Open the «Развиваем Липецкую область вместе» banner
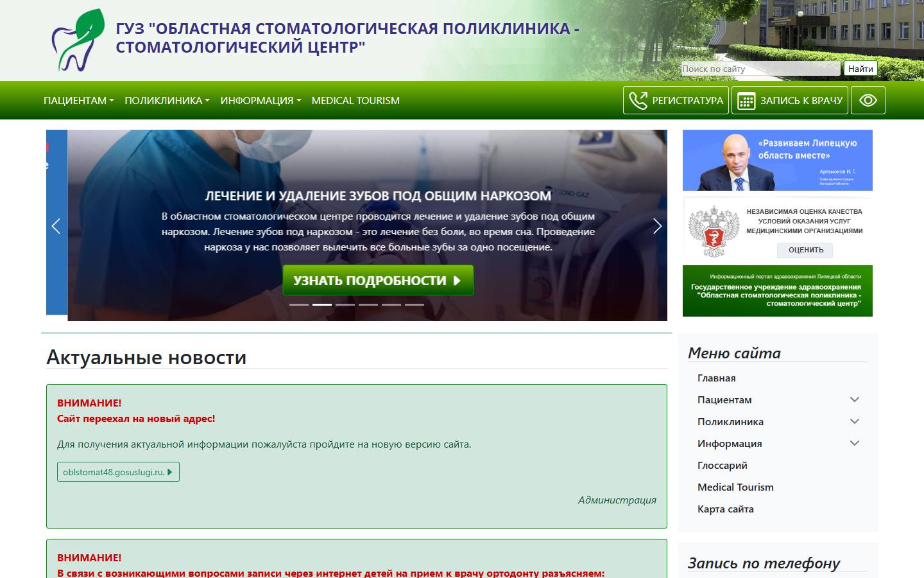924x578 pixels. 778,160
